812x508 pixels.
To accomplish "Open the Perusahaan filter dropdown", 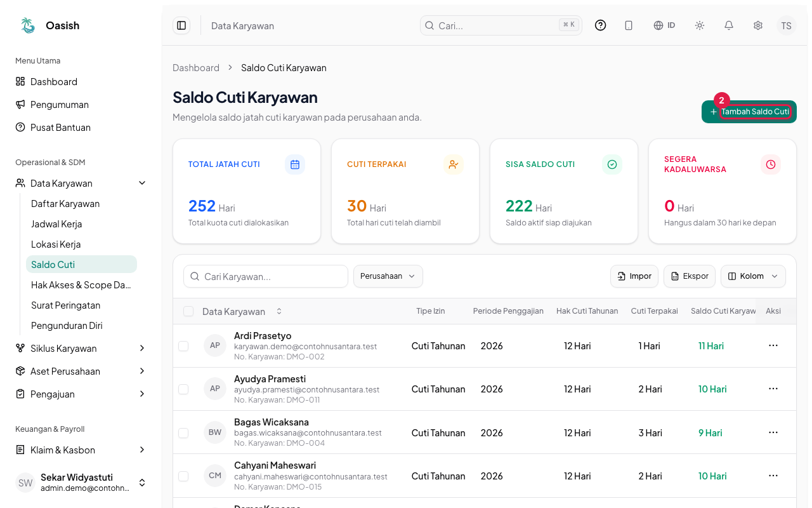I will [388, 276].
